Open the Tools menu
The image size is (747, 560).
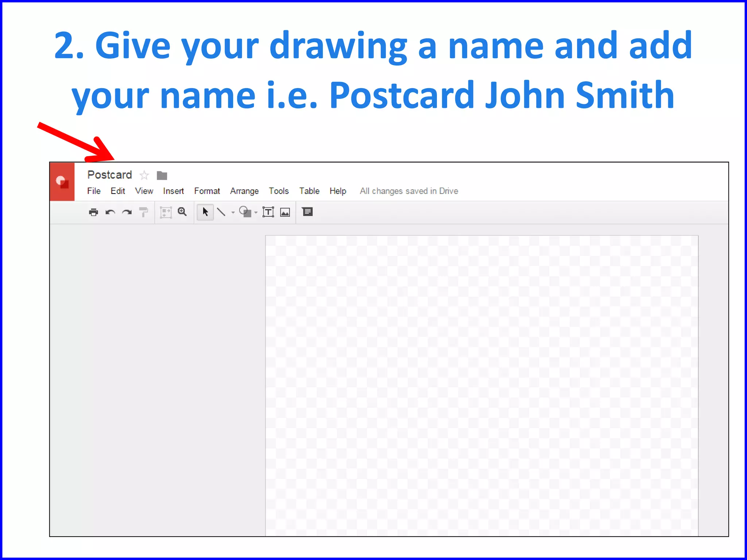[279, 191]
